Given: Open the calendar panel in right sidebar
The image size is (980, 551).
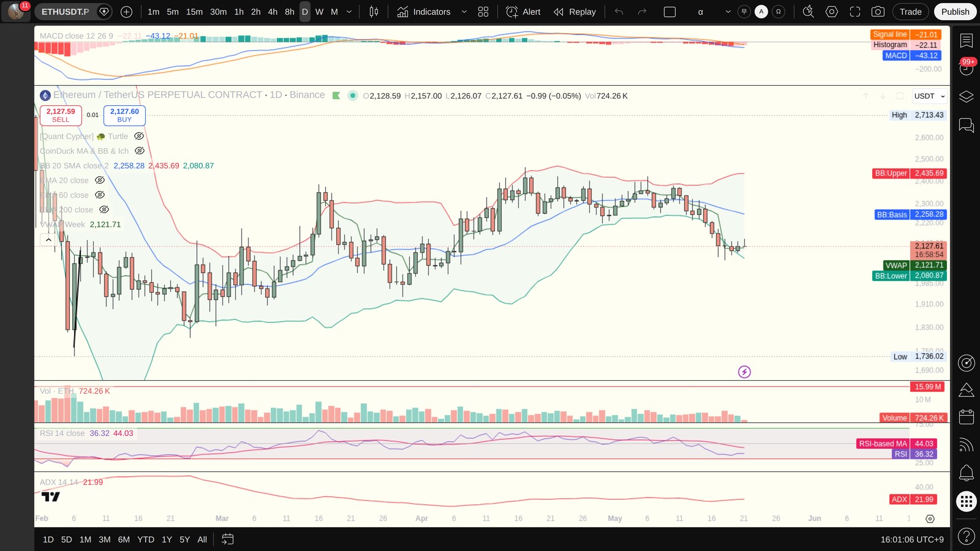Looking at the screenshot, I should click(x=967, y=417).
